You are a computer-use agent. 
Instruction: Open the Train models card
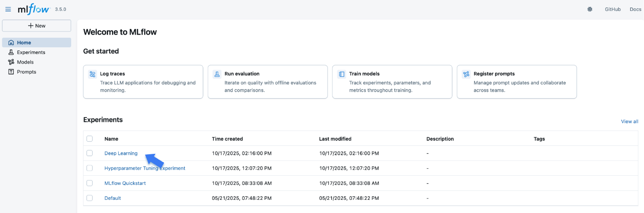click(392, 82)
